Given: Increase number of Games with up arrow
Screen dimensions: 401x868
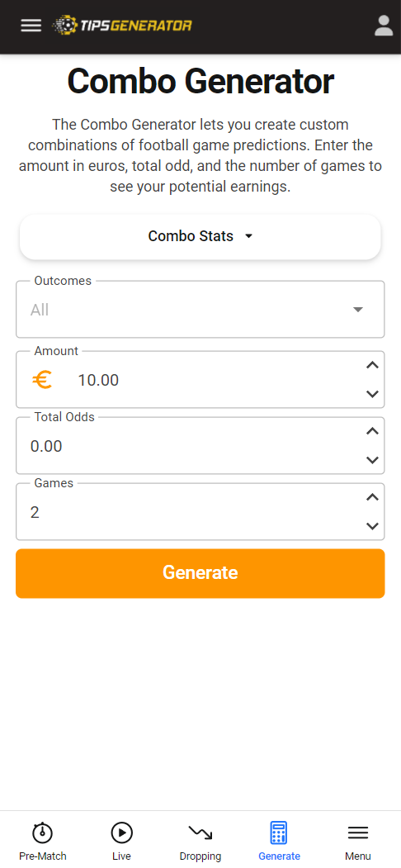Looking at the screenshot, I should coord(373,497).
